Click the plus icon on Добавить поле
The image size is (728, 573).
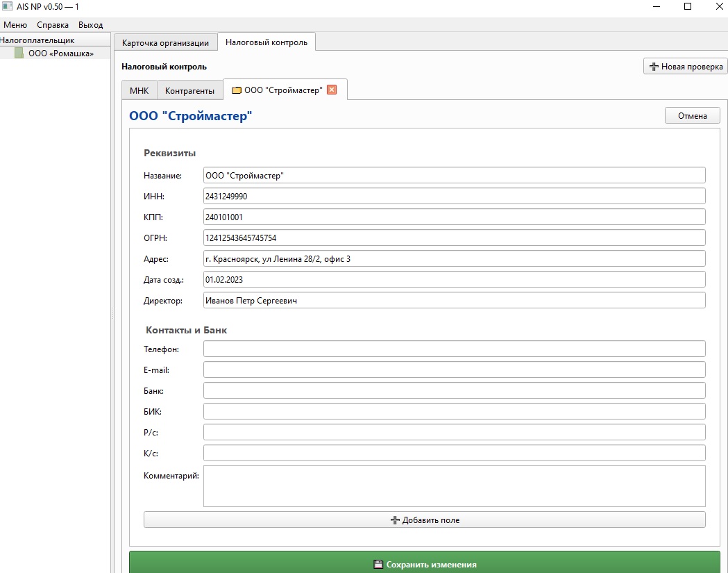coord(395,520)
